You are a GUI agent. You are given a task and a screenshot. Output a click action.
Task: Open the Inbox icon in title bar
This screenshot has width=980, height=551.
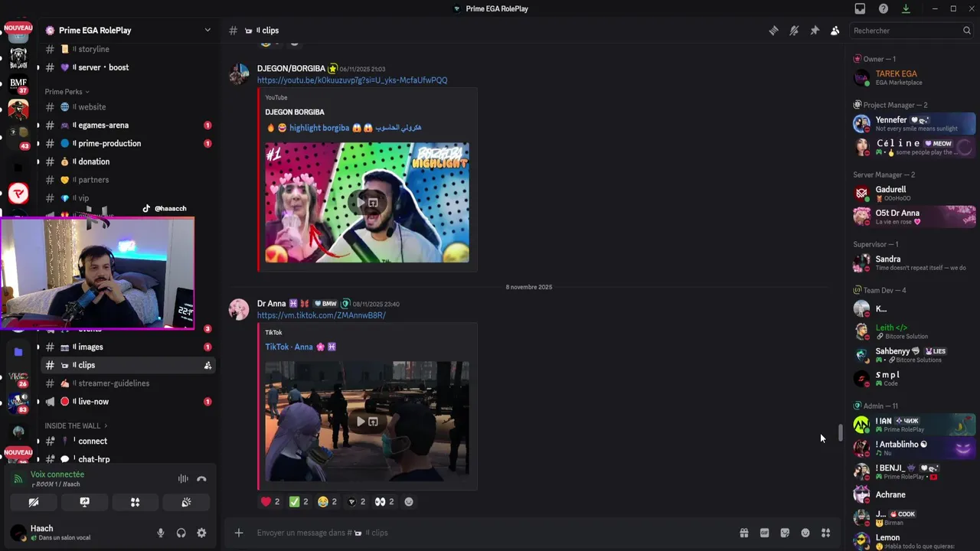pos(860,8)
